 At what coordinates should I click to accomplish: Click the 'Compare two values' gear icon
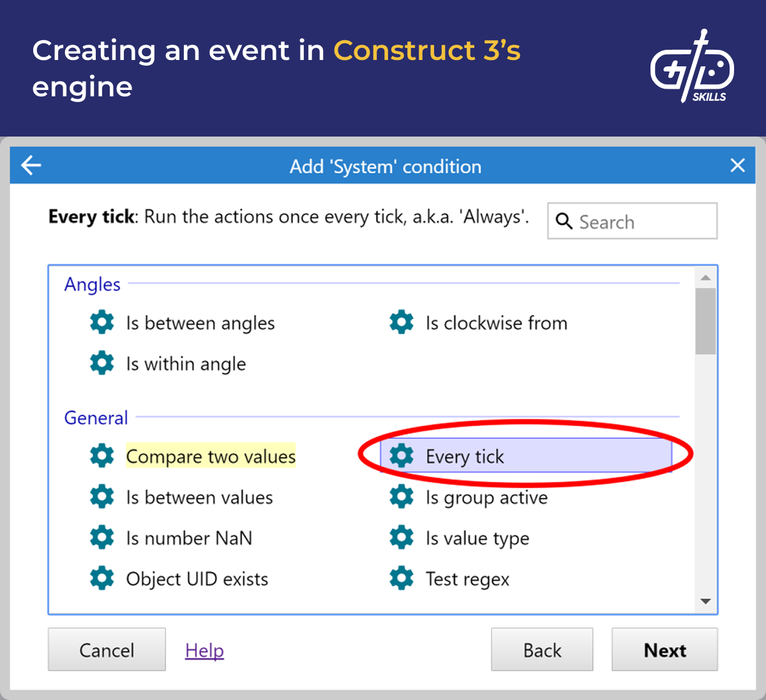(x=102, y=456)
